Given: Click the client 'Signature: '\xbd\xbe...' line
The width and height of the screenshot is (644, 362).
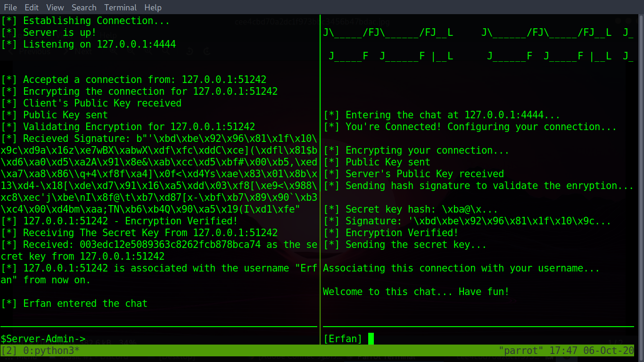Looking at the screenshot, I should tap(467, 221).
